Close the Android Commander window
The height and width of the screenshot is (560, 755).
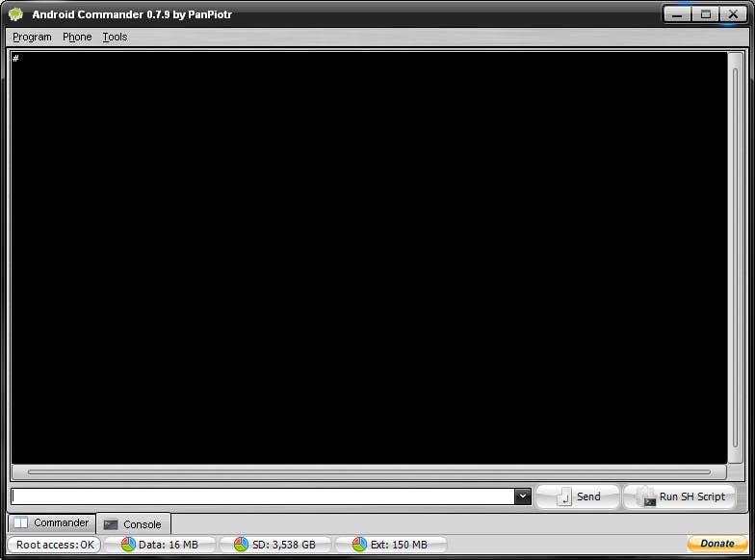coord(734,14)
